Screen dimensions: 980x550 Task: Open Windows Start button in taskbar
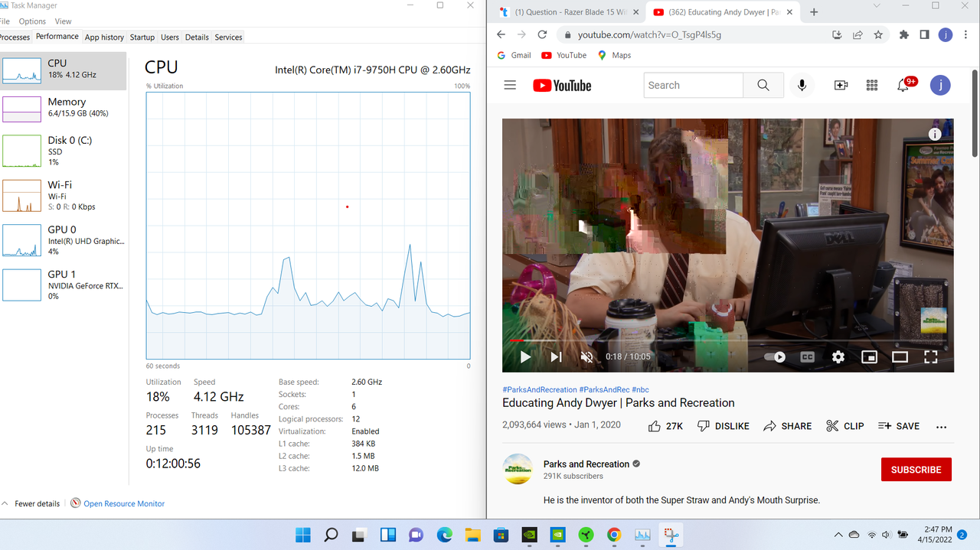[303, 535]
